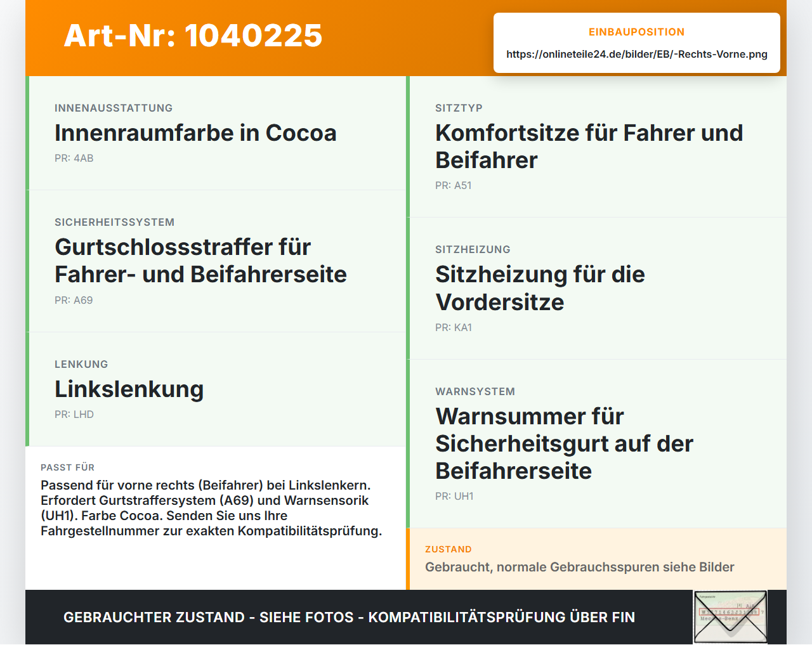Click the 'LENKUNG' category label

click(81, 364)
